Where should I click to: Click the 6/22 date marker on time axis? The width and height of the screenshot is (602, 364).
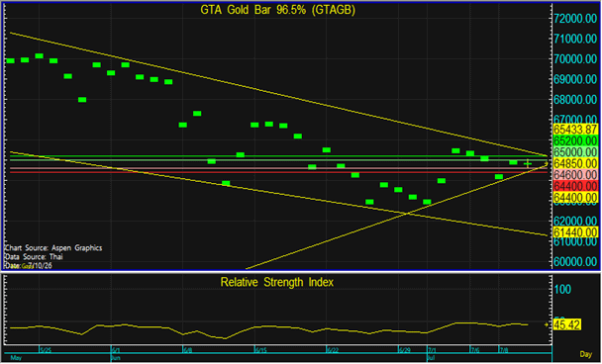coord(333,350)
